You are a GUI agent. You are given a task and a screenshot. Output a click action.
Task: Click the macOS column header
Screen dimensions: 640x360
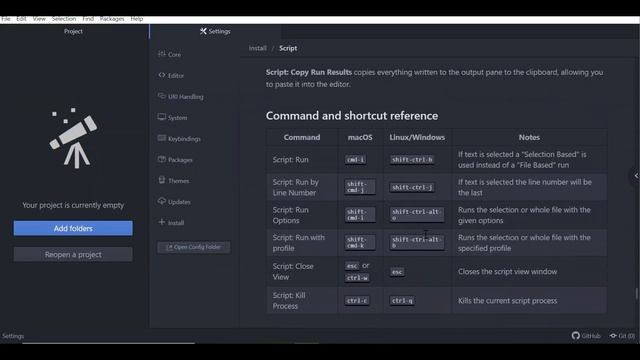point(360,138)
